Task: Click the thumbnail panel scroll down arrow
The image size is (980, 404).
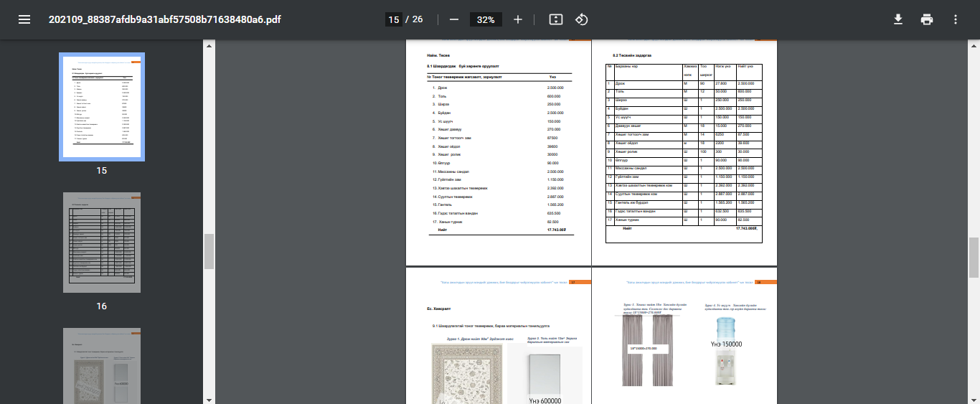Action: (x=209, y=399)
